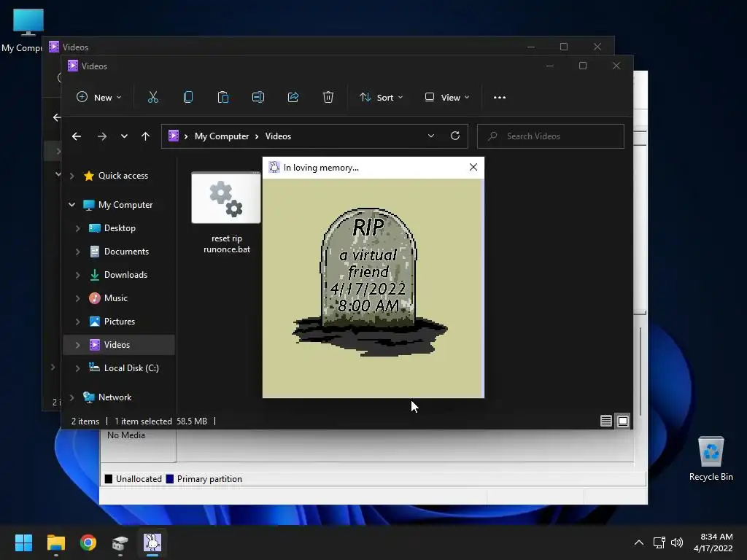The height and width of the screenshot is (560, 747).
Task: Select Documents in navigation pane
Action: click(126, 252)
